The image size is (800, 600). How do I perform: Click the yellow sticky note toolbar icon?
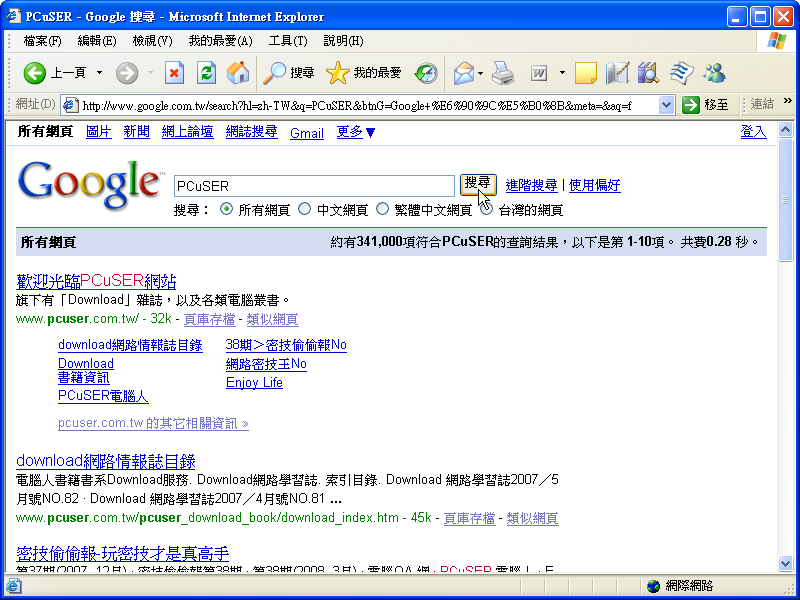(586, 73)
